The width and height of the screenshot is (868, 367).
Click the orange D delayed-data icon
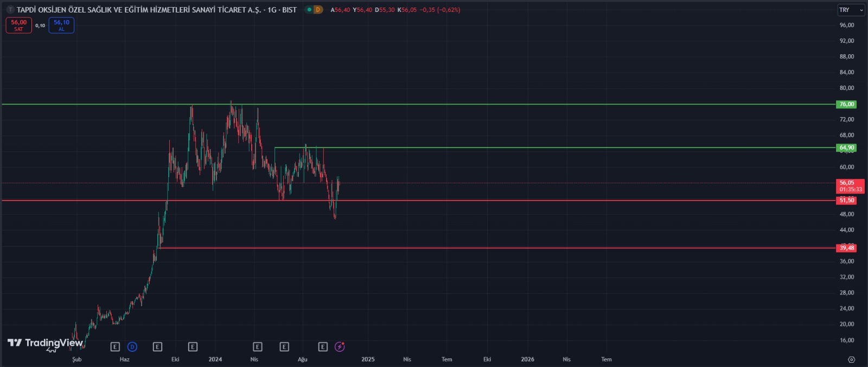(x=318, y=10)
